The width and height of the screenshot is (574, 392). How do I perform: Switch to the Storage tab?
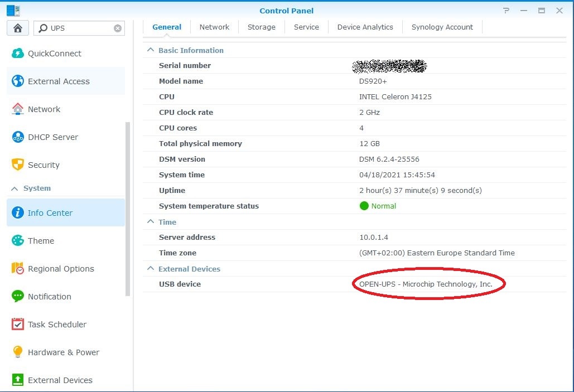click(262, 27)
